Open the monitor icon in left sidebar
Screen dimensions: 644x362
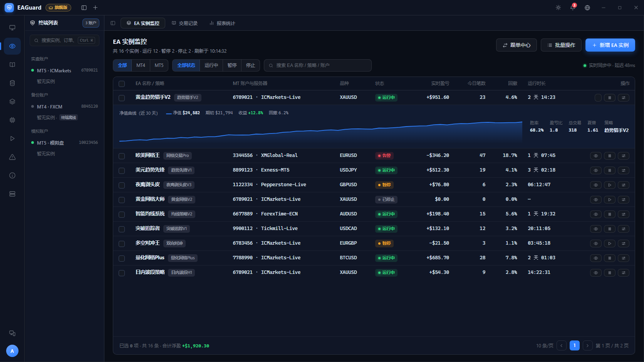(12, 28)
